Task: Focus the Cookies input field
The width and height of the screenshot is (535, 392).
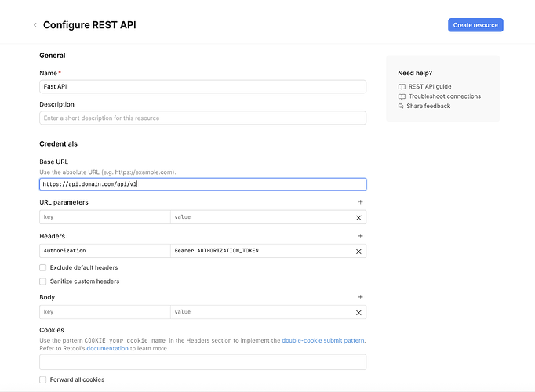Action: point(203,362)
